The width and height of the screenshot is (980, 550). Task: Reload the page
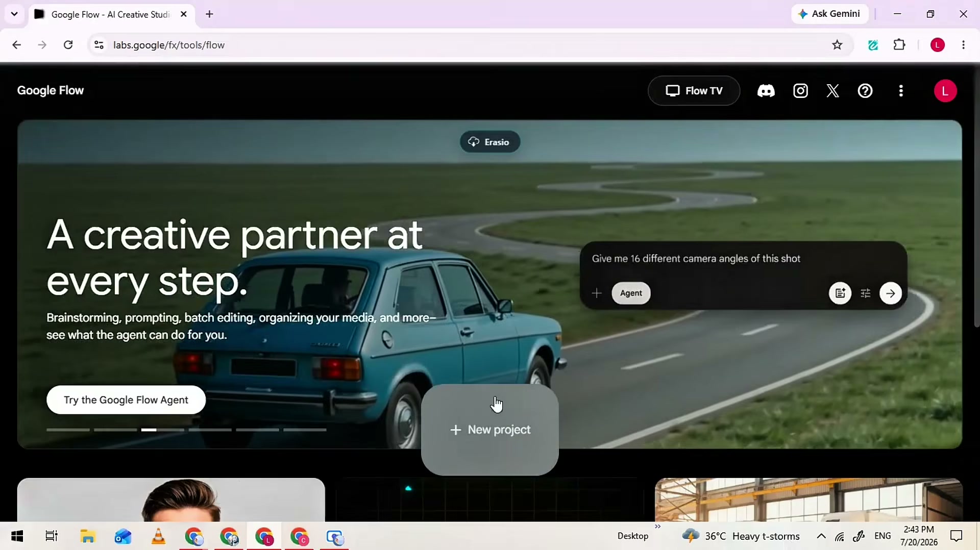click(68, 45)
